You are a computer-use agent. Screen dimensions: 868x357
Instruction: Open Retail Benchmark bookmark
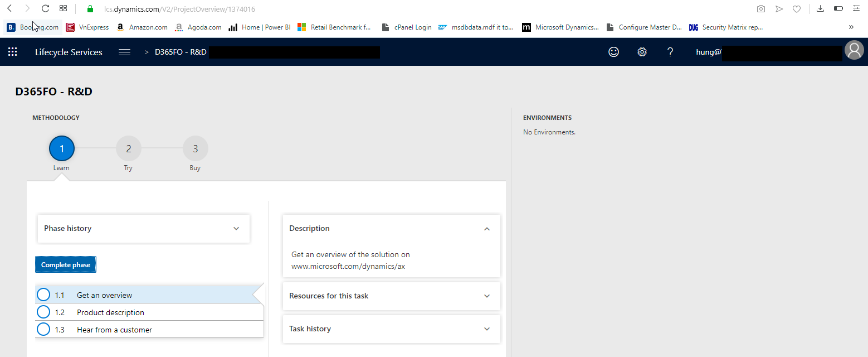334,27
